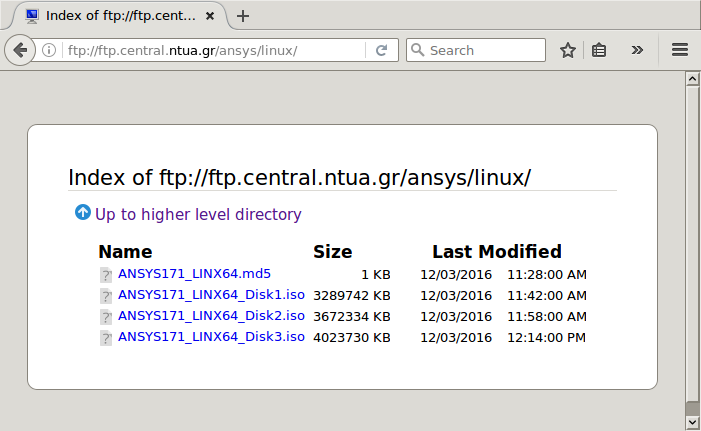Go back with the back arrow button
This screenshot has width=701, height=431.
(20, 50)
